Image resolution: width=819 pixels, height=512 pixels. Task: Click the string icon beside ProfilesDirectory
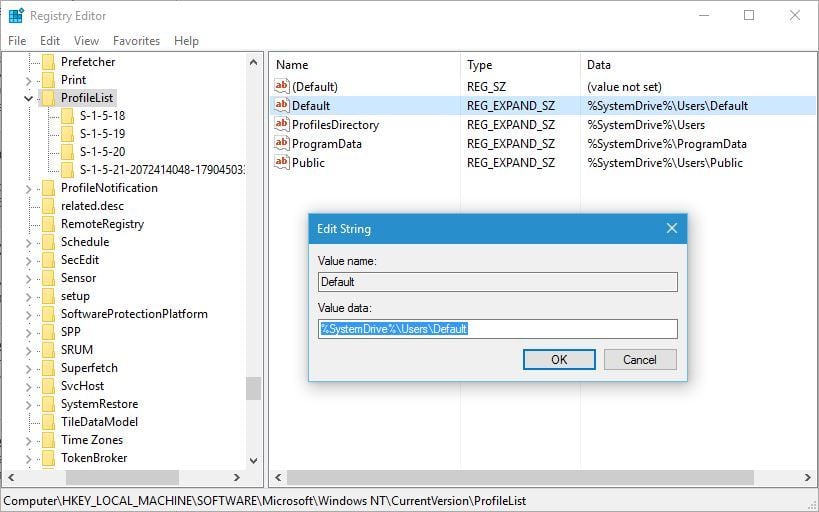click(282, 124)
